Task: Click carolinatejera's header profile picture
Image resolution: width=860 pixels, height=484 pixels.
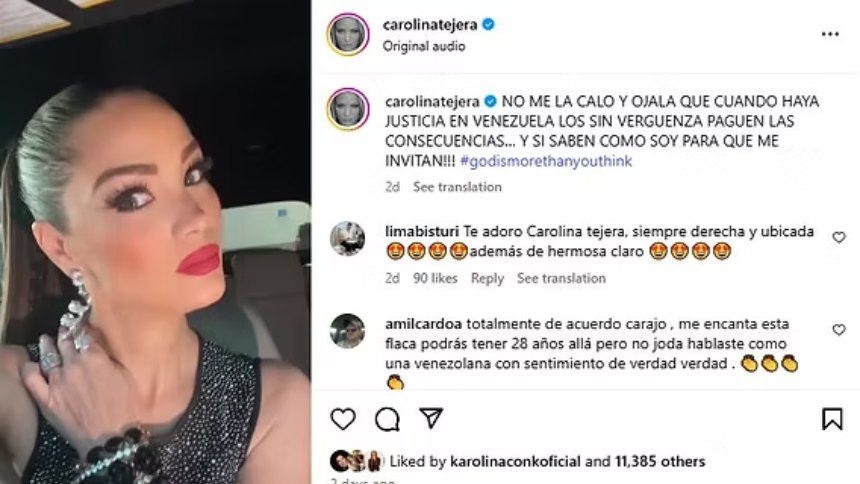Action: (348, 34)
